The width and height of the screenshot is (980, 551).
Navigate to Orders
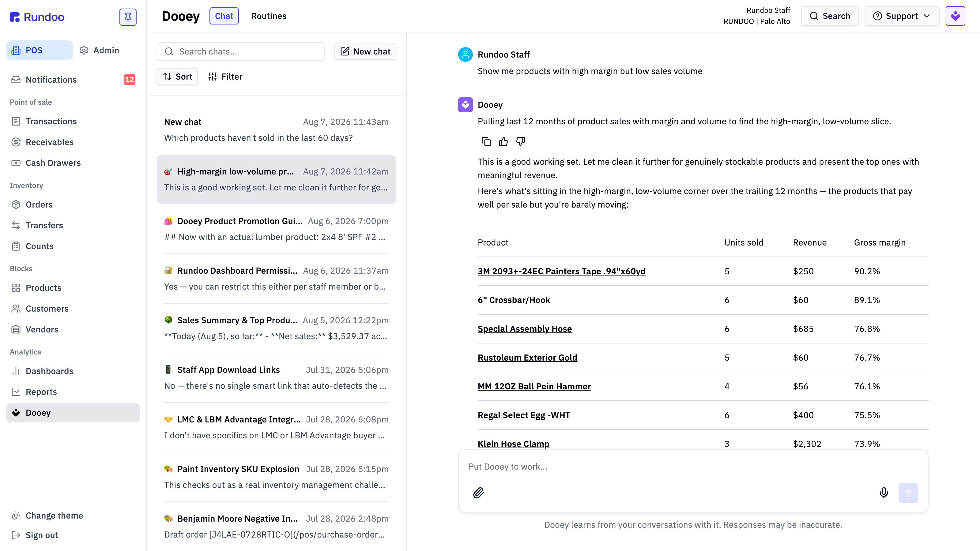coord(73,204)
